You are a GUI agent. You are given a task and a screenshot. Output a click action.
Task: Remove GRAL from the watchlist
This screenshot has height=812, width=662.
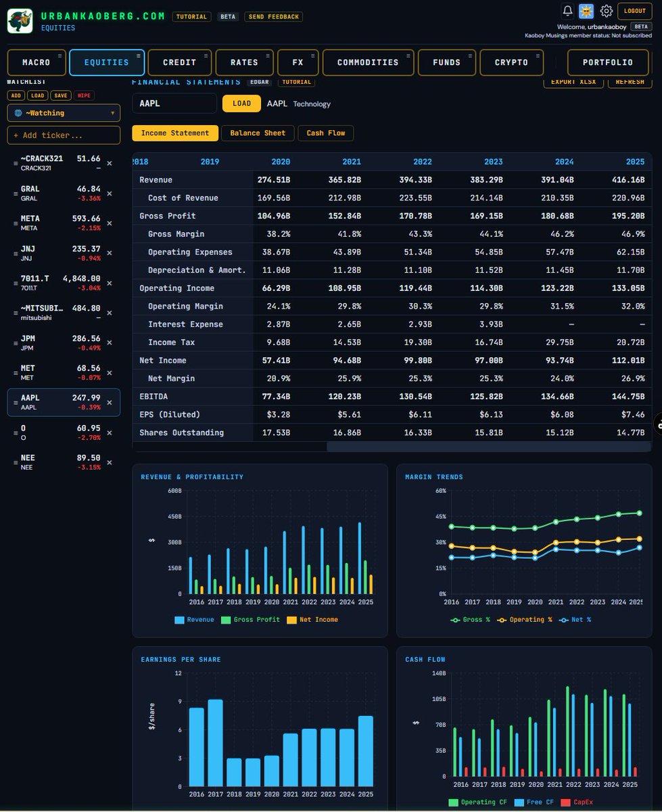coord(110,193)
